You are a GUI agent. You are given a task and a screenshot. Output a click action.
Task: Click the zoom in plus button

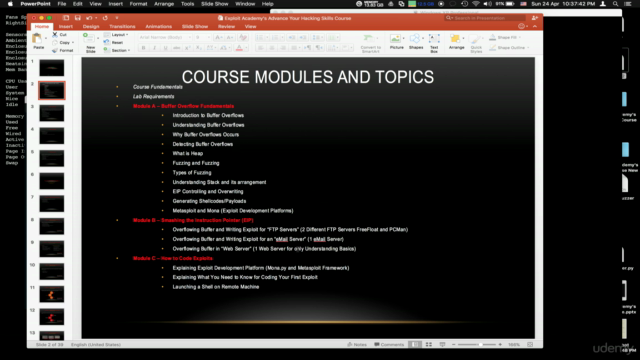500,344
